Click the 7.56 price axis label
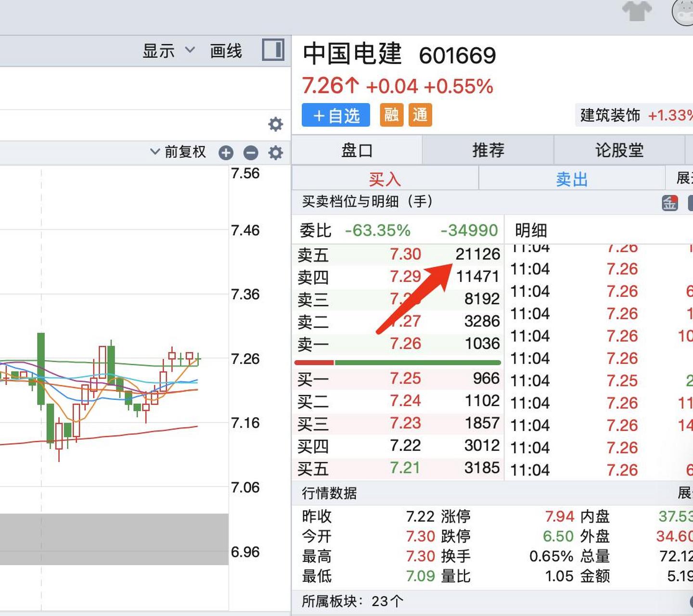693x616 pixels. point(245,173)
